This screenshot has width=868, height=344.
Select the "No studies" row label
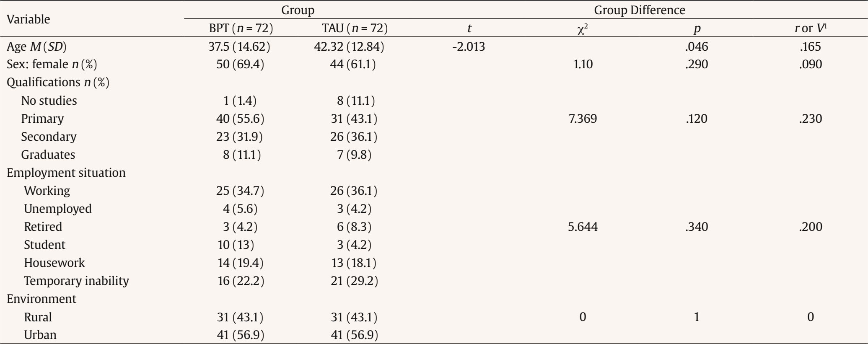coord(49,101)
